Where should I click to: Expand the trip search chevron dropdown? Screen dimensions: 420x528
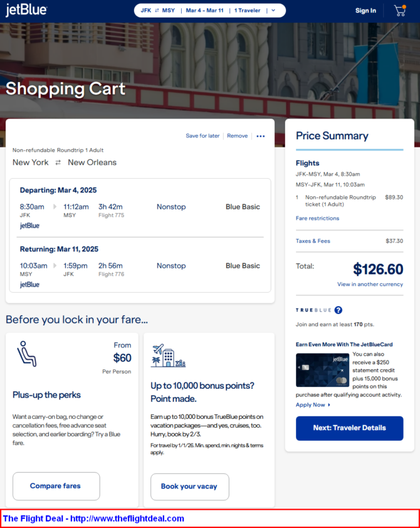pos(273,11)
